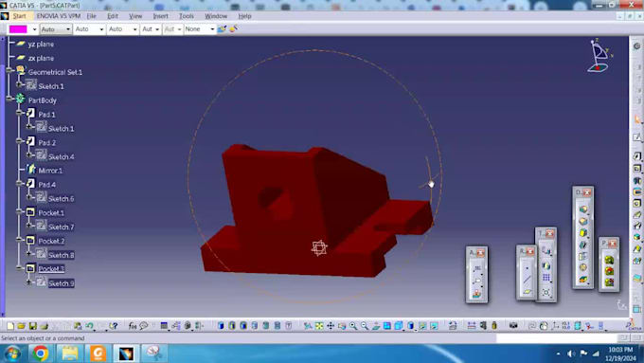Select the Point tool in floating toolbar
This screenshot has height=363, width=644.
(x=527, y=268)
